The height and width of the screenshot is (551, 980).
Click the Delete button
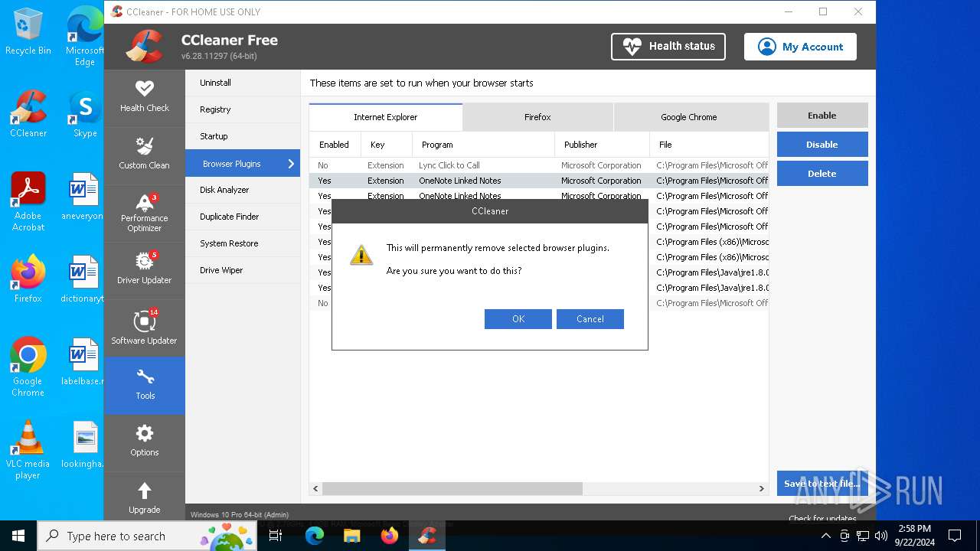(x=822, y=174)
